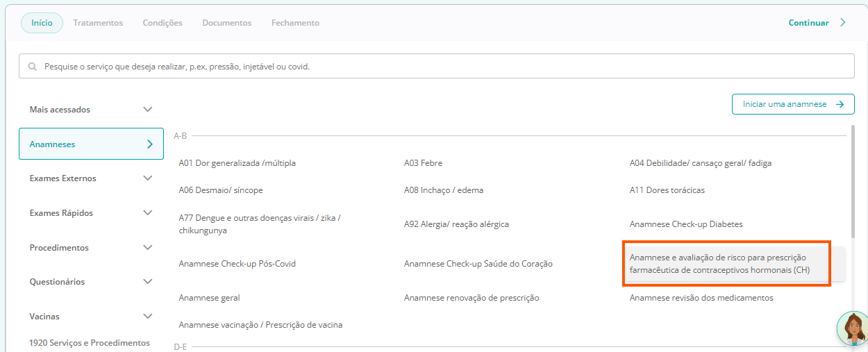Open Anamnese Check-up Diabetes

pos(685,224)
